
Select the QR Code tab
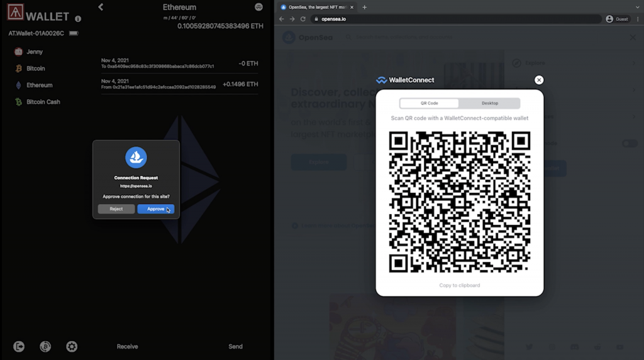point(430,103)
